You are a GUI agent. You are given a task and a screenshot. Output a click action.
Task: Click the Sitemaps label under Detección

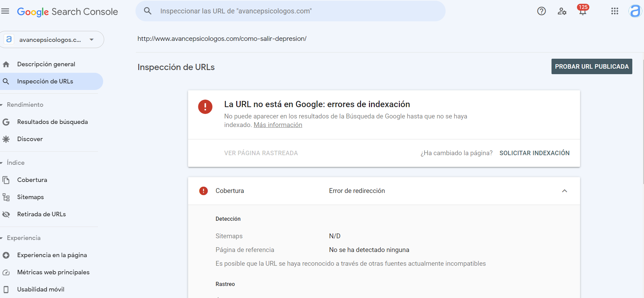click(x=229, y=236)
